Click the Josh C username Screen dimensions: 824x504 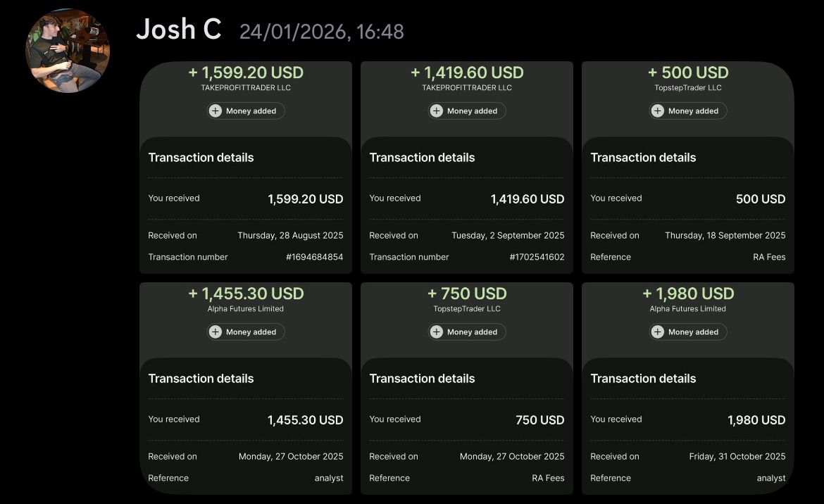(x=179, y=30)
